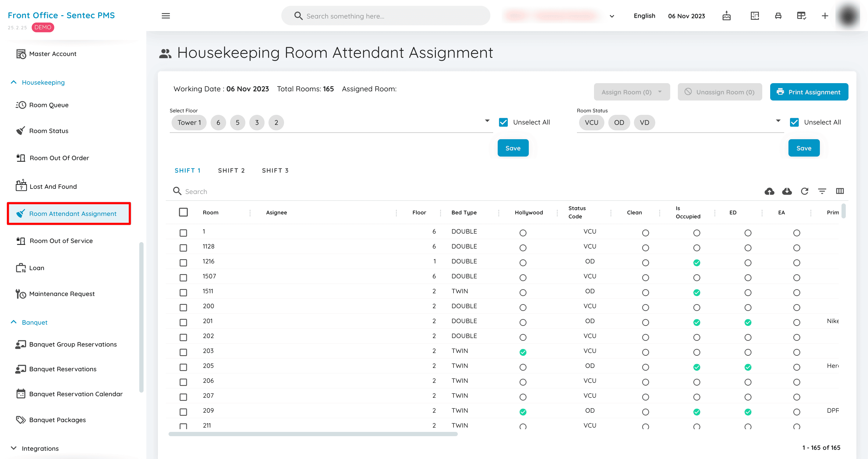The width and height of the screenshot is (868, 459).
Task: Refresh the assignment table
Action: pos(805,191)
